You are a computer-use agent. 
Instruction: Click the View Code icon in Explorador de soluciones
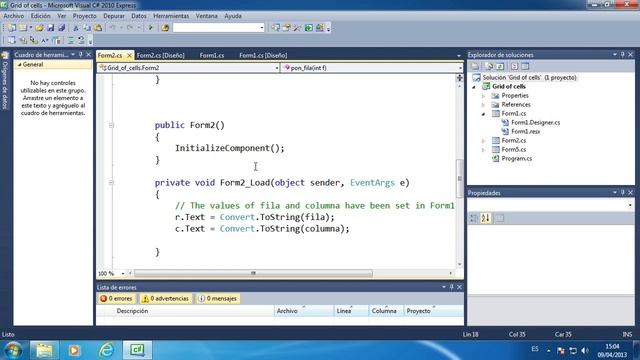point(514,66)
